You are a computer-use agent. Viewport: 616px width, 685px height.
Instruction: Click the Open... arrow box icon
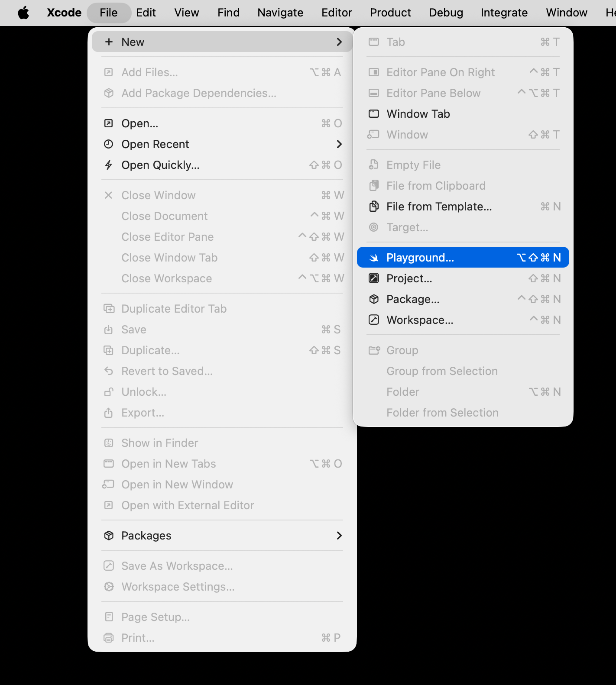[109, 123]
